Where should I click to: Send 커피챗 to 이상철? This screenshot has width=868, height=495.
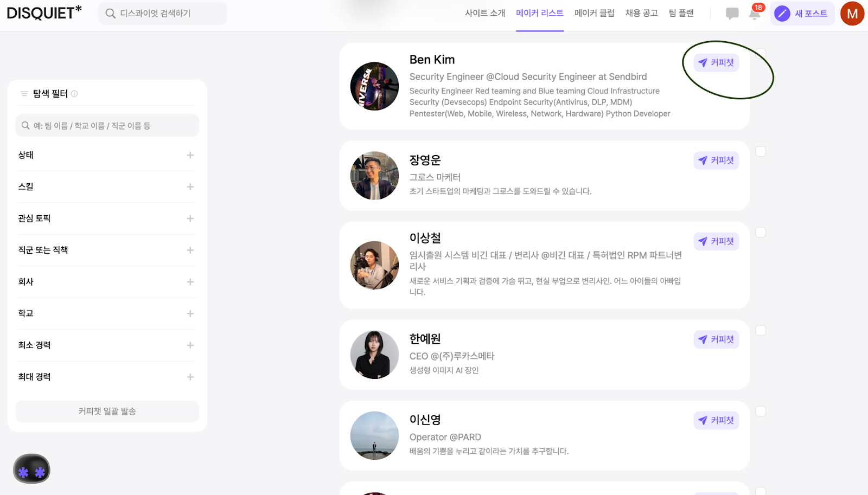(x=716, y=241)
